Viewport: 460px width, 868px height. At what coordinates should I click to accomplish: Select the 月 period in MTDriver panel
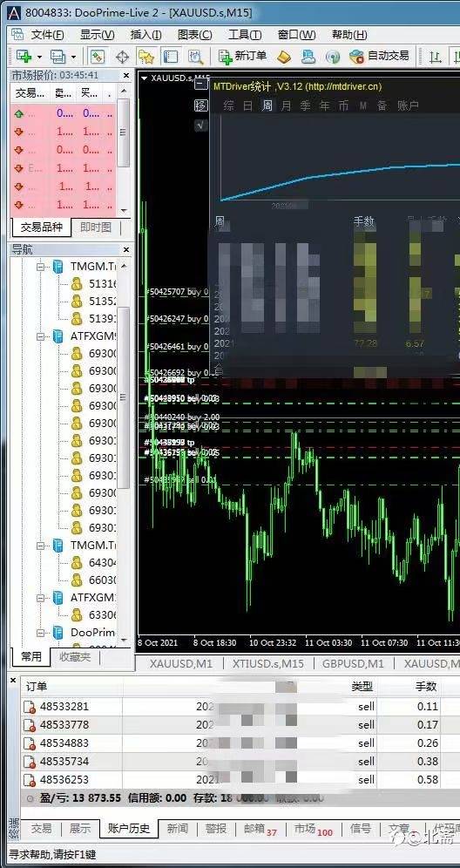tap(286, 105)
